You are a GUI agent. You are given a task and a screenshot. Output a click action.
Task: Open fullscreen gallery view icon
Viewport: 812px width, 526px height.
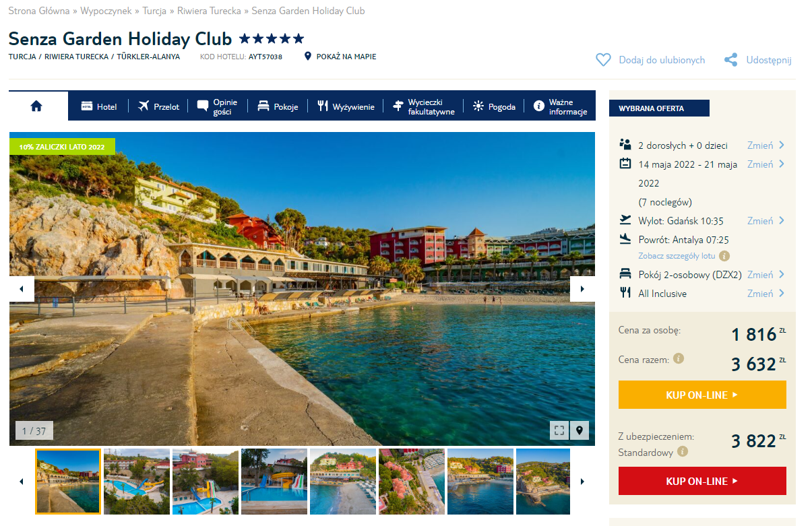pos(559,430)
